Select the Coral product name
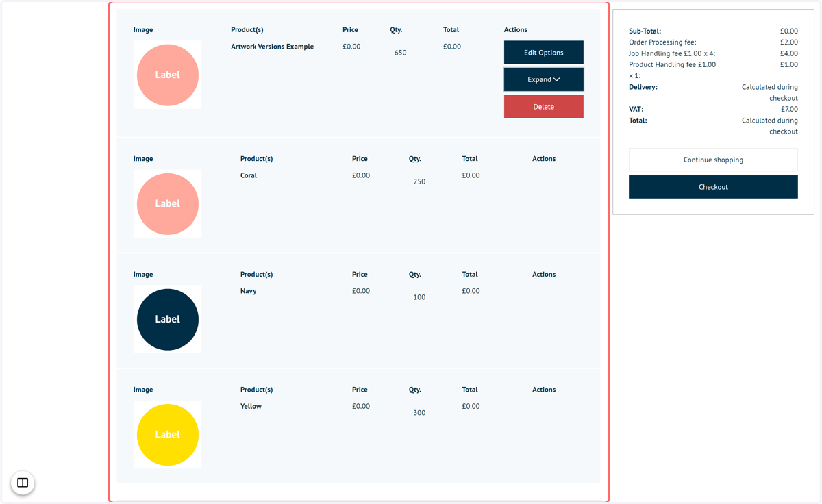This screenshot has height=504, width=822. 249,175
